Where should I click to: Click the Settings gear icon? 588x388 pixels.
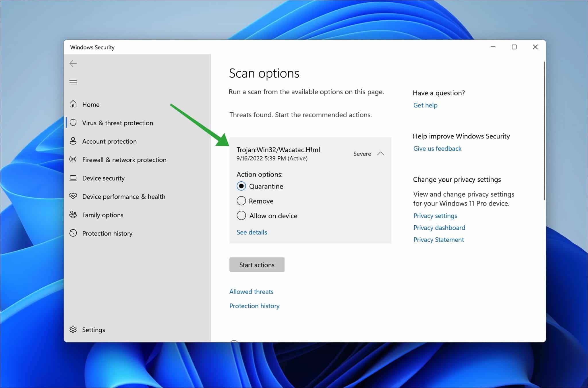73,329
